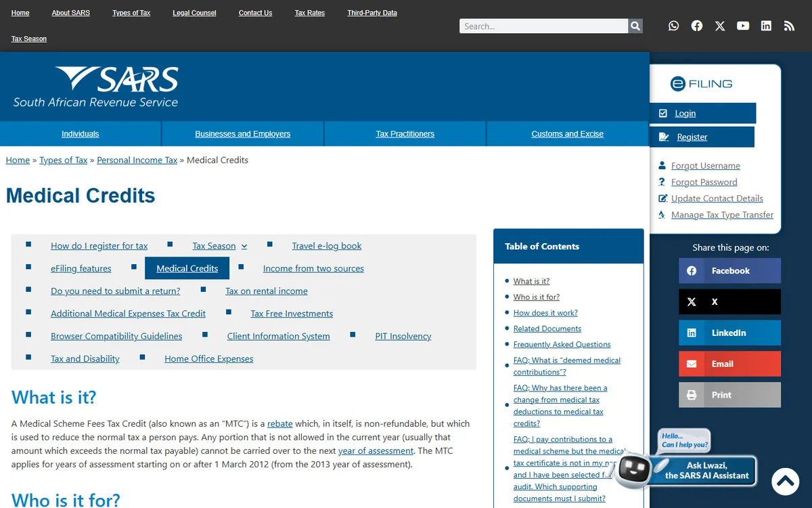
Task: Open Tax Season top menu item
Action: click(29, 39)
